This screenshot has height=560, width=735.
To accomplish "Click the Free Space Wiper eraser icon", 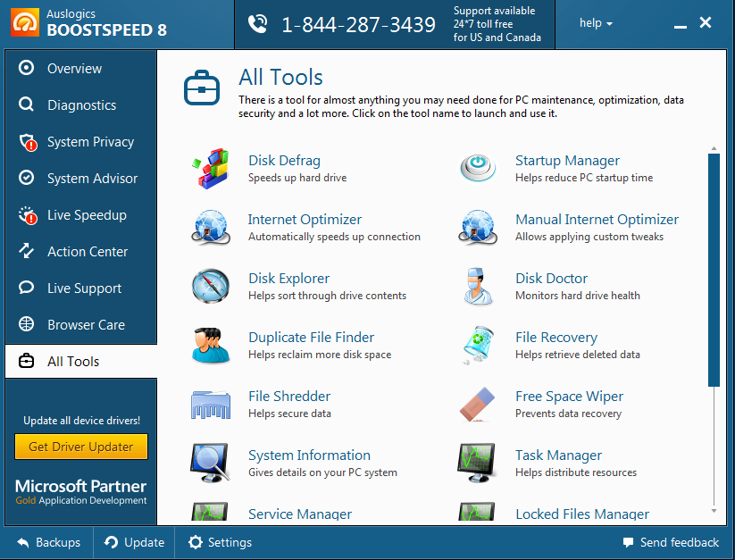I will click(x=478, y=404).
